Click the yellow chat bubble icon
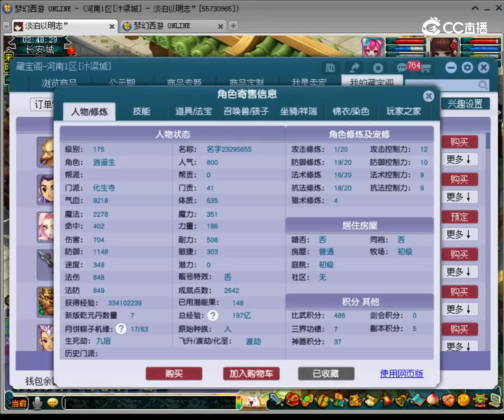The image size is (504, 420). coord(52,402)
